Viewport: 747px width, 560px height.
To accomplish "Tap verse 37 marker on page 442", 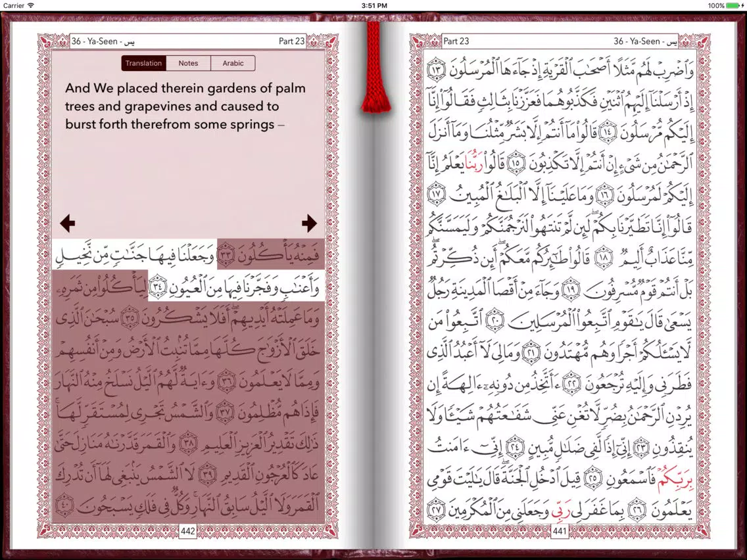I will click(226, 412).
